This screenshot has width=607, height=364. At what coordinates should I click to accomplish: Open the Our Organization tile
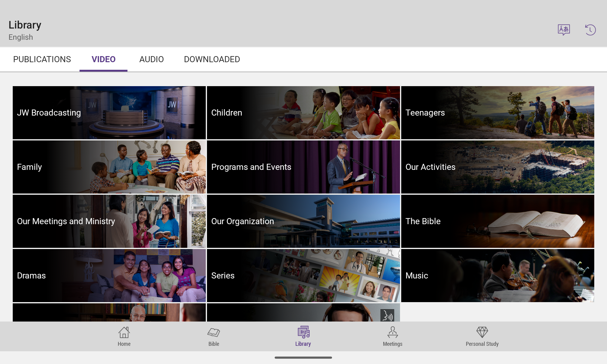pyautogui.click(x=303, y=221)
